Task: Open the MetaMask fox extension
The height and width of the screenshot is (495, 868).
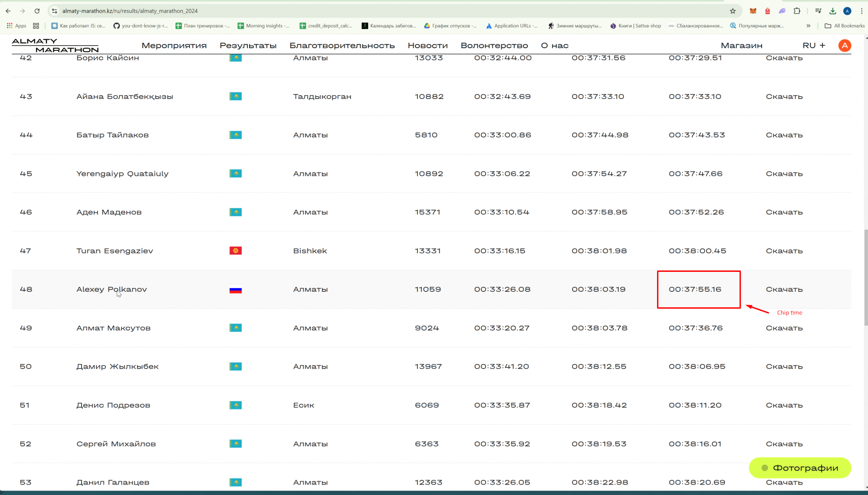Action: tap(753, 11)
